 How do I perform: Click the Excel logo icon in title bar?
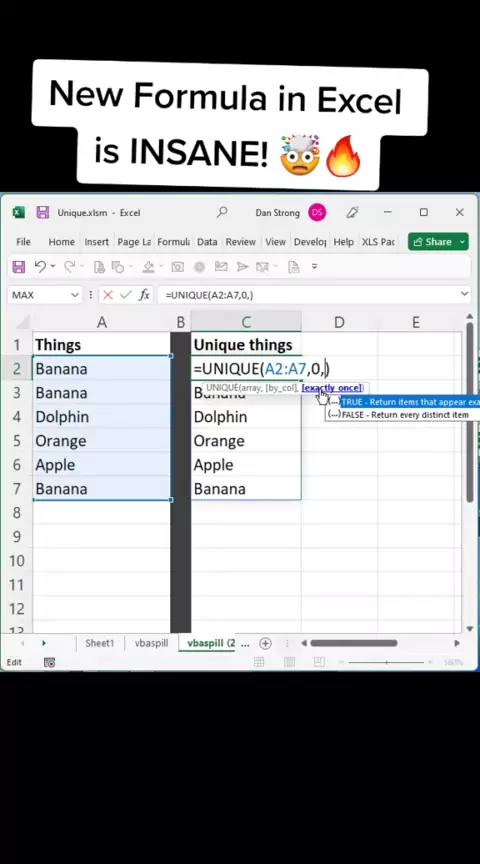tap(19, 212)
